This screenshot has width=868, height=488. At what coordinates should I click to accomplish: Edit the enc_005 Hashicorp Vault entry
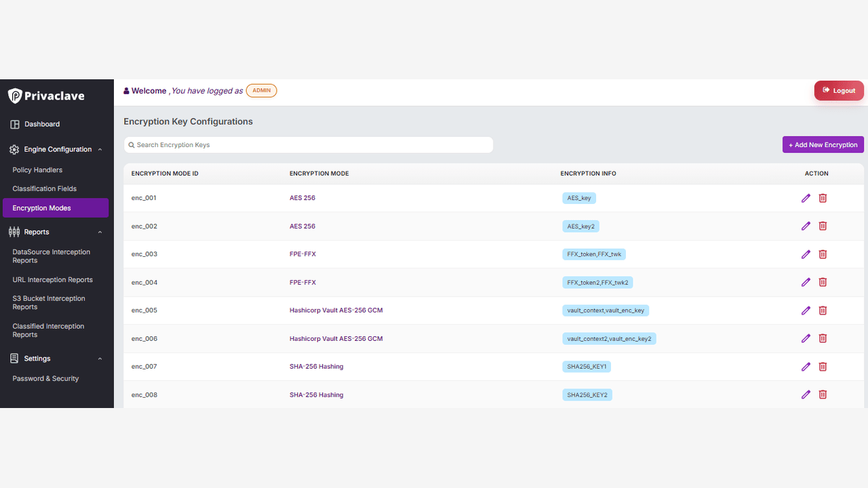806,310
